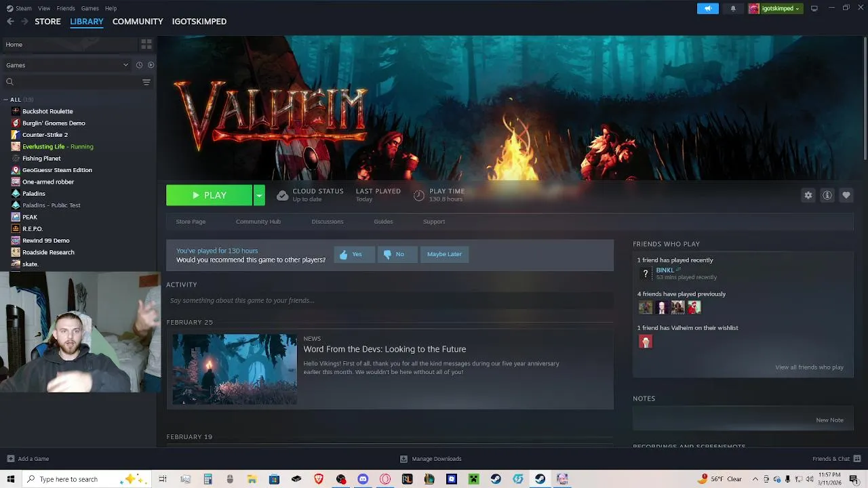Open IGOTSKIMPED profile navigation item
This screenshot has height=488, width=868.
[199, 22]
